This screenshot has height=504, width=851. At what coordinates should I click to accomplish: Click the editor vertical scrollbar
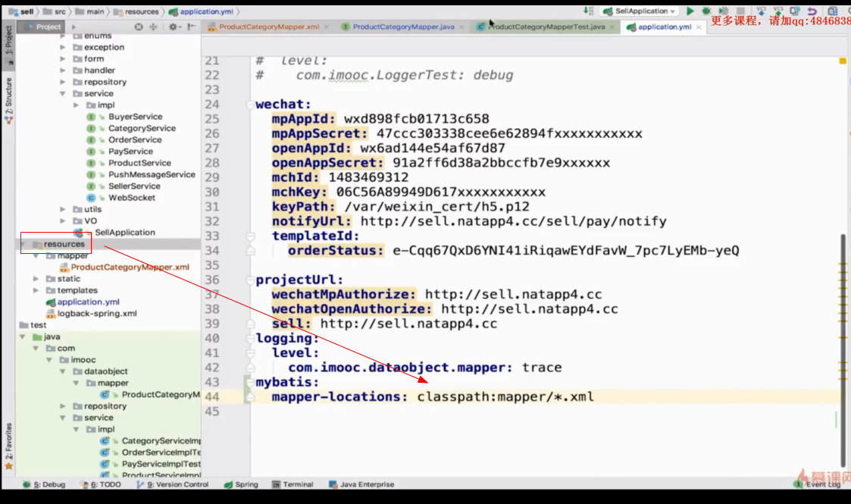(x=843, y=350)
